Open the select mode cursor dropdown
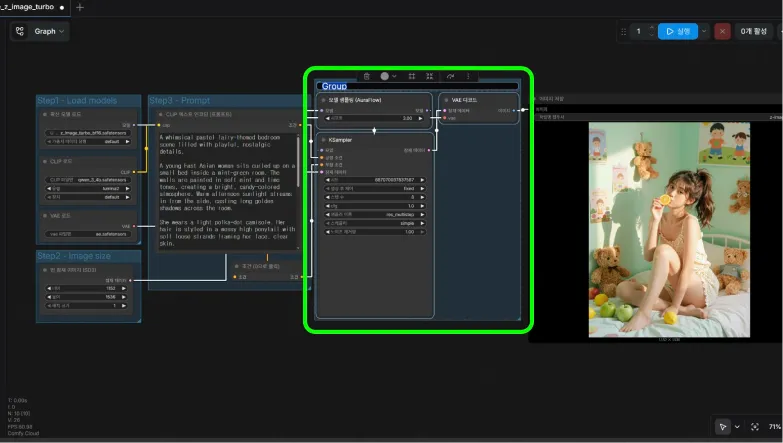Viewport: 783px width, 443px height. point(737,427)
